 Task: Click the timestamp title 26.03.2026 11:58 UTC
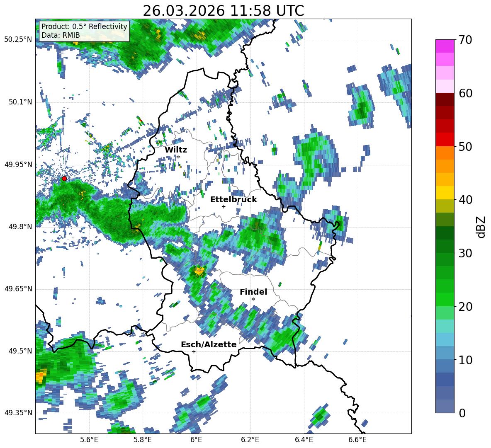click(224, 11)
